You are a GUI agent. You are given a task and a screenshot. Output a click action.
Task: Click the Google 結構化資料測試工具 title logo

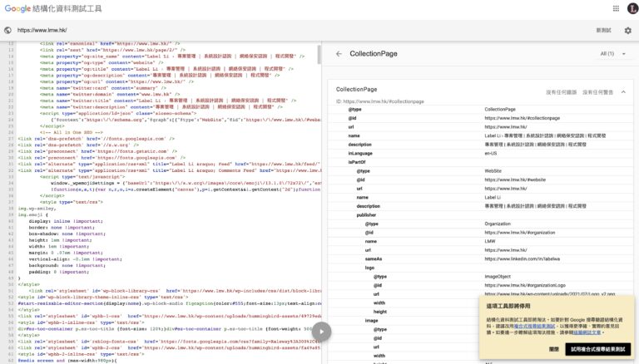53,8
